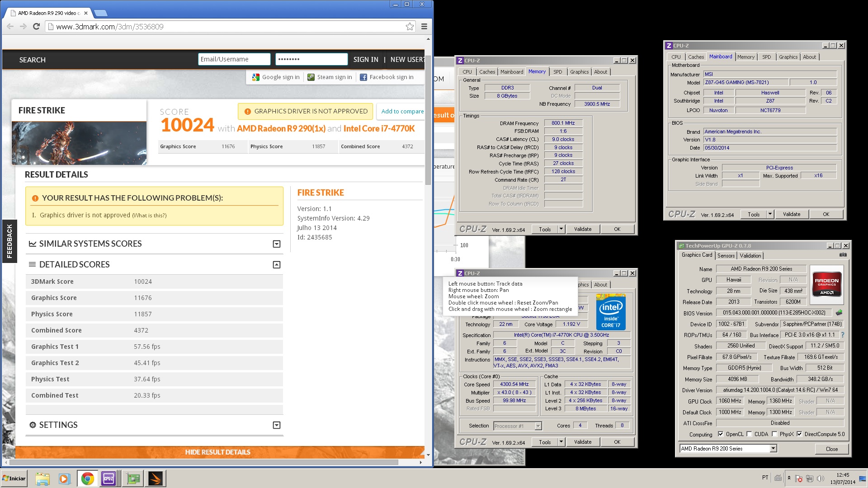Click the Facebook sign in icon
Image resolution: width=868 pixels, height=488 pixels.
pos(363,77)
